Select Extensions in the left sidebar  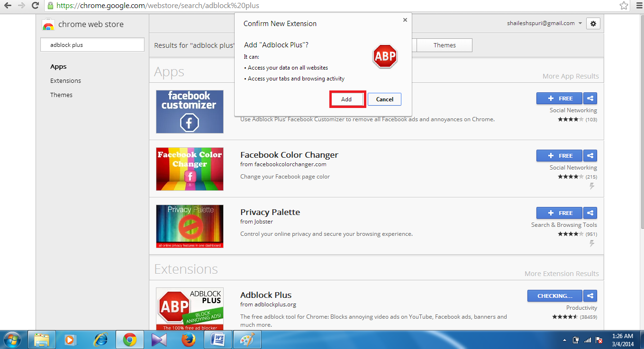65,81
